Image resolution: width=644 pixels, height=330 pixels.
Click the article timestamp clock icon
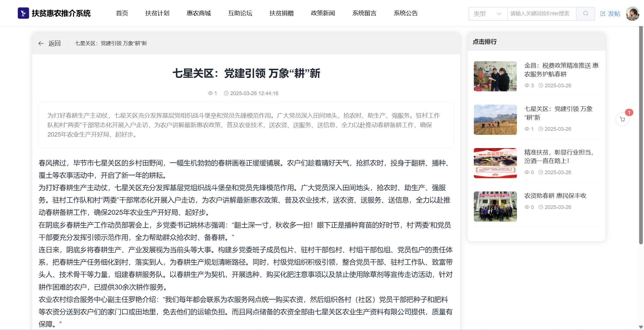coord(226,93)
